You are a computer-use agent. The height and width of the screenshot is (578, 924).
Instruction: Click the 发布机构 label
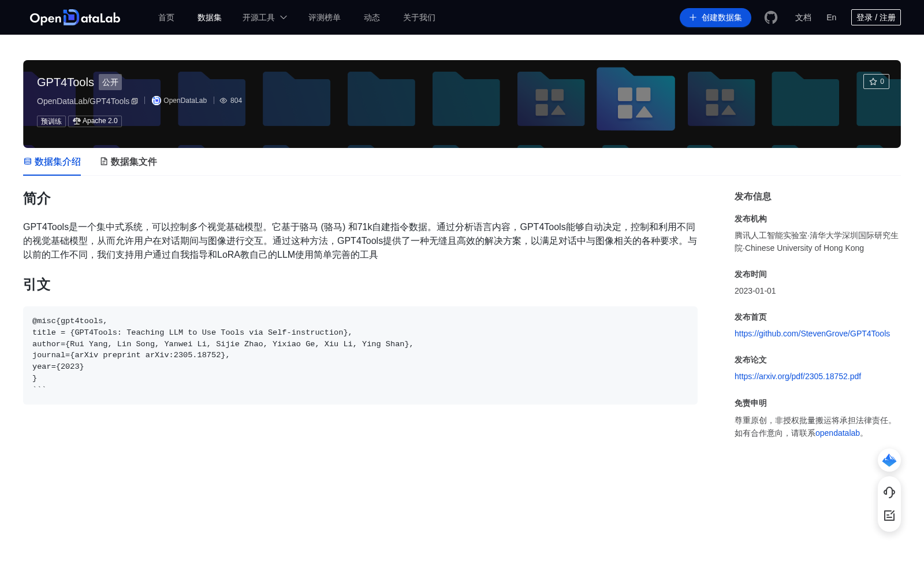click(751, 219)
